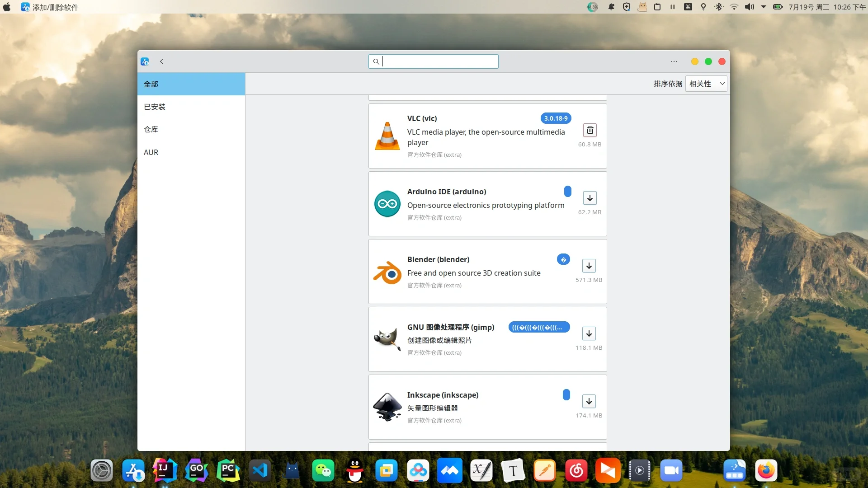The image size is (868, 488).
Task: Open Postman from the dock
Action: 608,470
